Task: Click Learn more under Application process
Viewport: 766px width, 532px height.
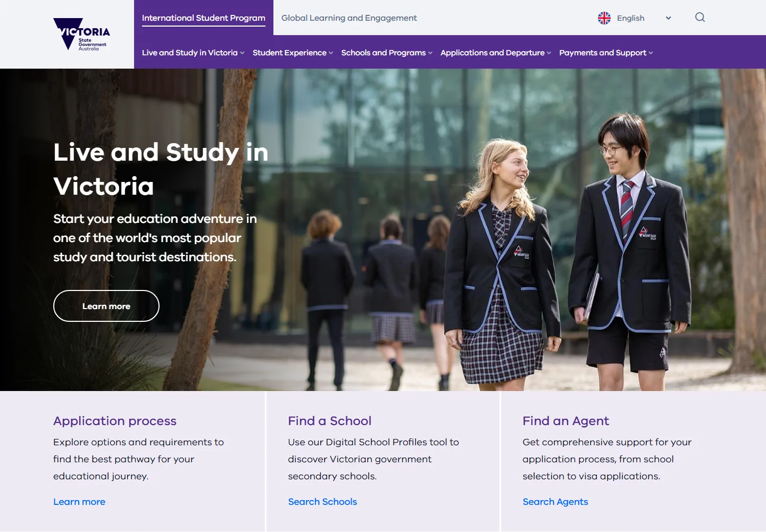Action: tap(79, 502)
